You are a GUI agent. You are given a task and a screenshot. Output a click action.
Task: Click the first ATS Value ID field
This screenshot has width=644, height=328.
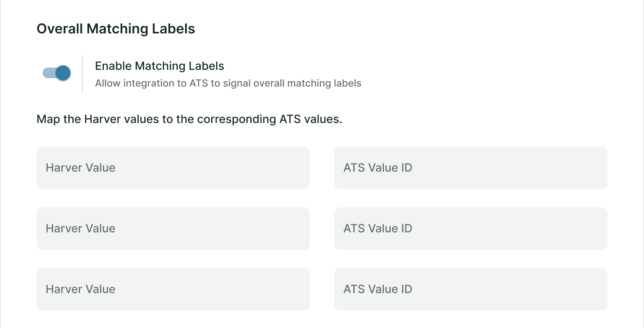[x=471, y=168]
